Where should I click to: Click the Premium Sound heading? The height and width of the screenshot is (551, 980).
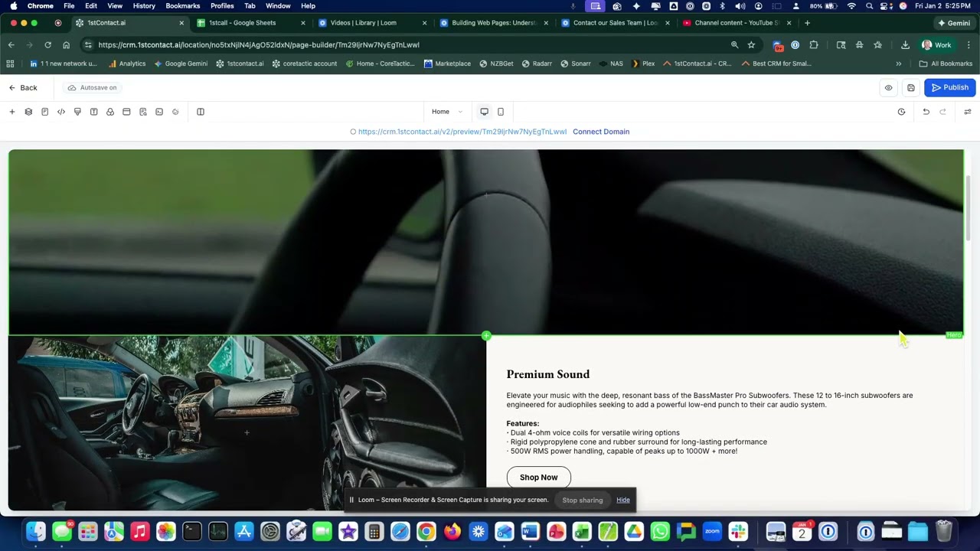point(548,374)
